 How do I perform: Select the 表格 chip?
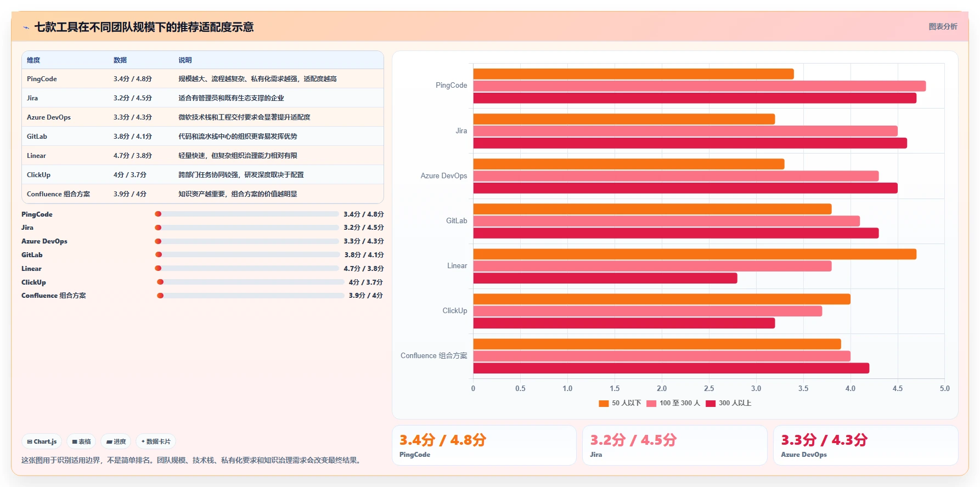(x=81, y=441)
